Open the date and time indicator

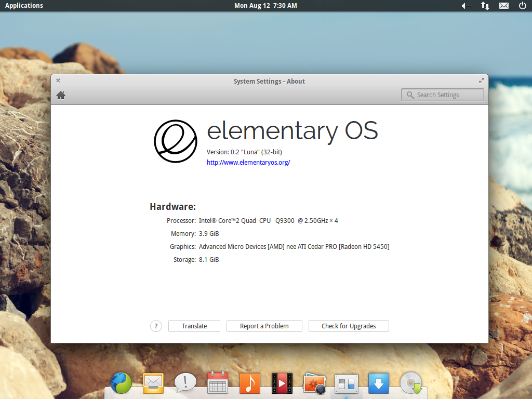coord(265,5)
